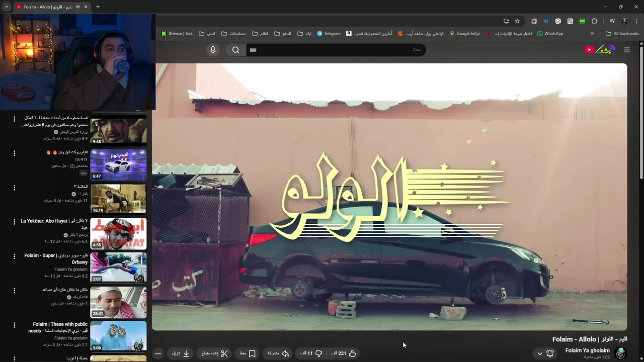
Task: Open the La Yekthar: Abo Hayat thumbnail
Action: (118, 233)
